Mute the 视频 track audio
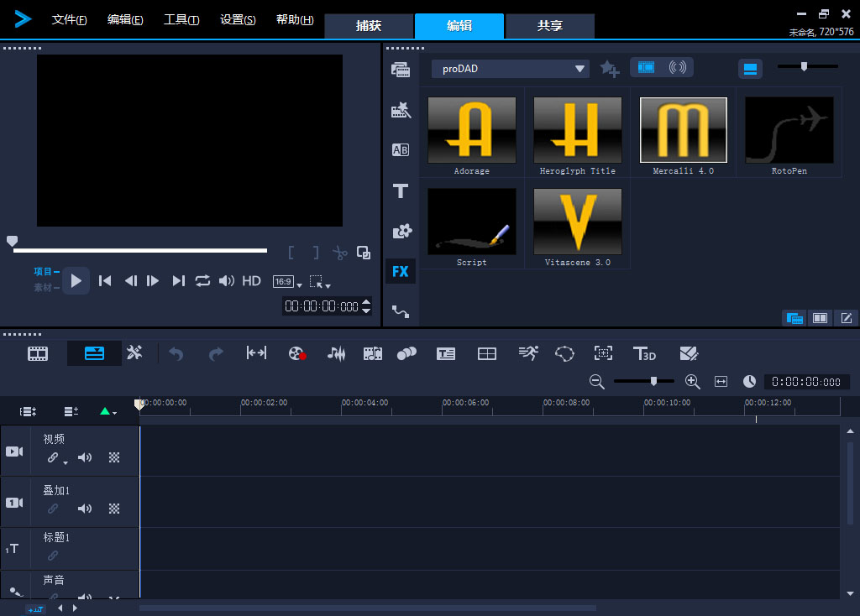The width and height of the screenshot is (860, 616). pyautogui.click(x=85, y=457)
